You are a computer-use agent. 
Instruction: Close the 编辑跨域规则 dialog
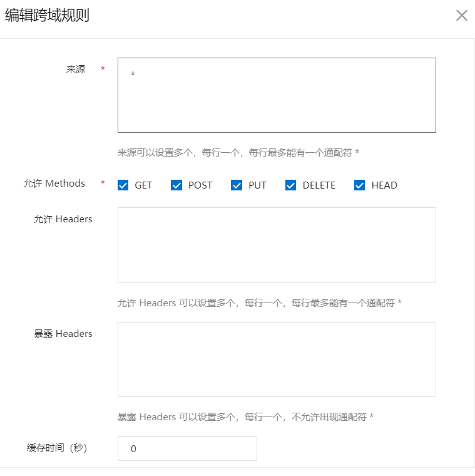point(461,15)
